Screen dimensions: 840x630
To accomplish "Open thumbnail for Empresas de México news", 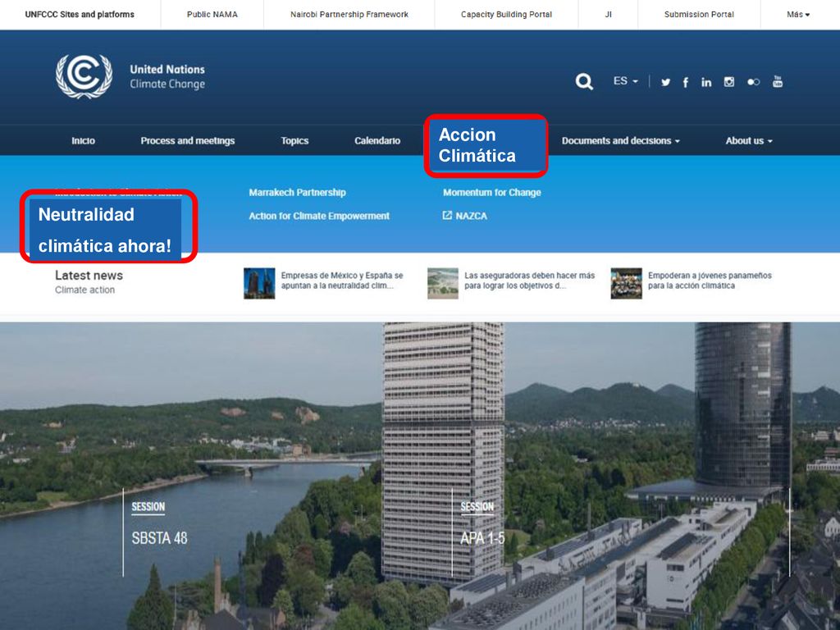I will tap(259, 283).
